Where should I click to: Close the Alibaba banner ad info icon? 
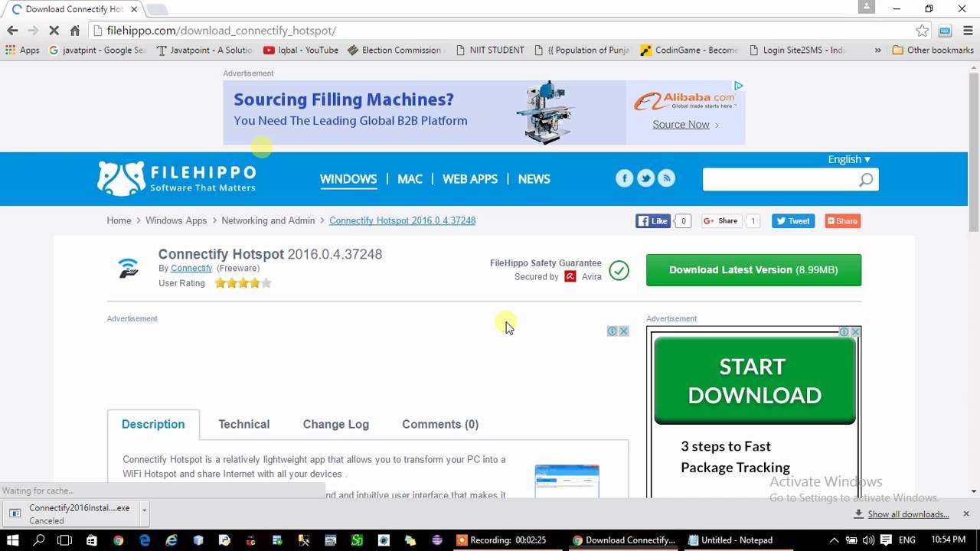738,86
